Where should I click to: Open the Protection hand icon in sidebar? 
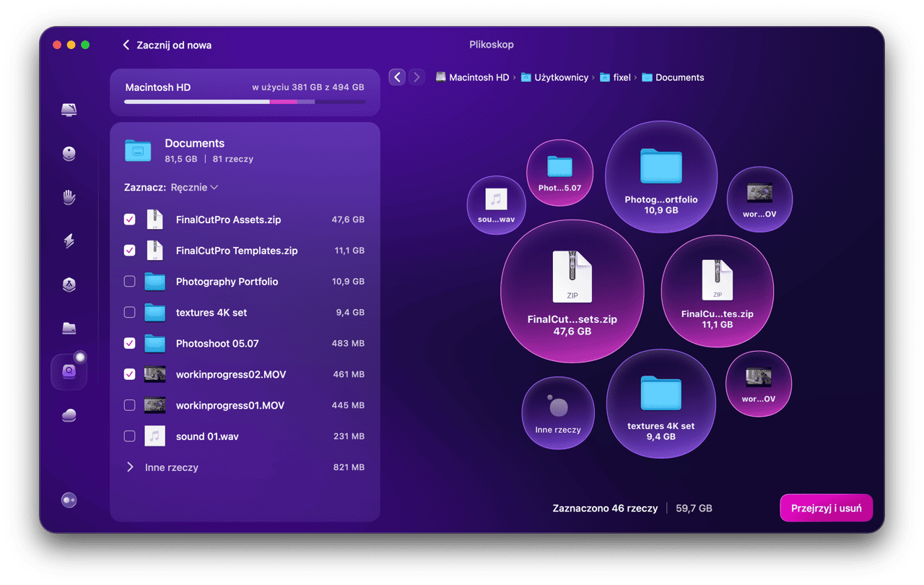[x=69, y=197]
